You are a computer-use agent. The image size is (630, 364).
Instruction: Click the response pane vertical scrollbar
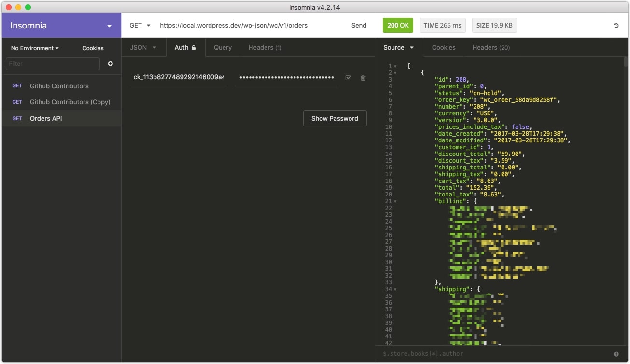coord(626,62)
